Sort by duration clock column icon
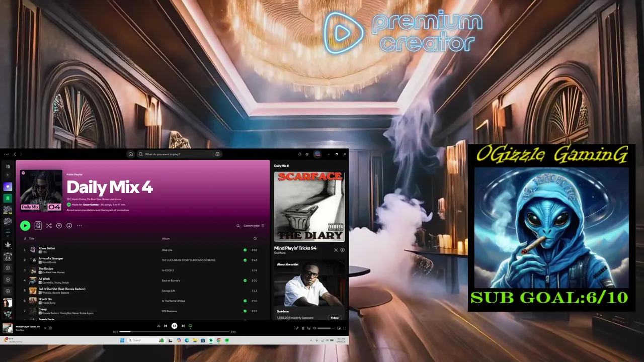This screenshot has width=644, height=362. 255,239
